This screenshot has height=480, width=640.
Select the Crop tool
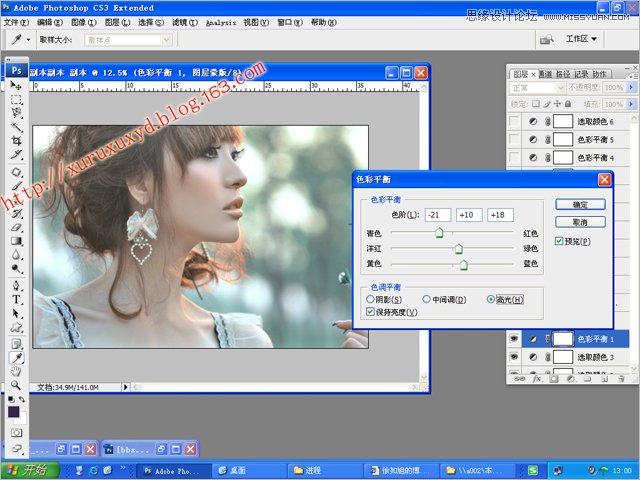(x=16, y=141)
